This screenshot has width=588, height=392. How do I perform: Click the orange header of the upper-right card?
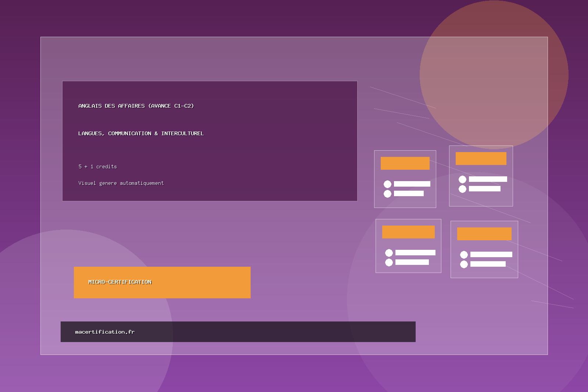click(481, 158)
